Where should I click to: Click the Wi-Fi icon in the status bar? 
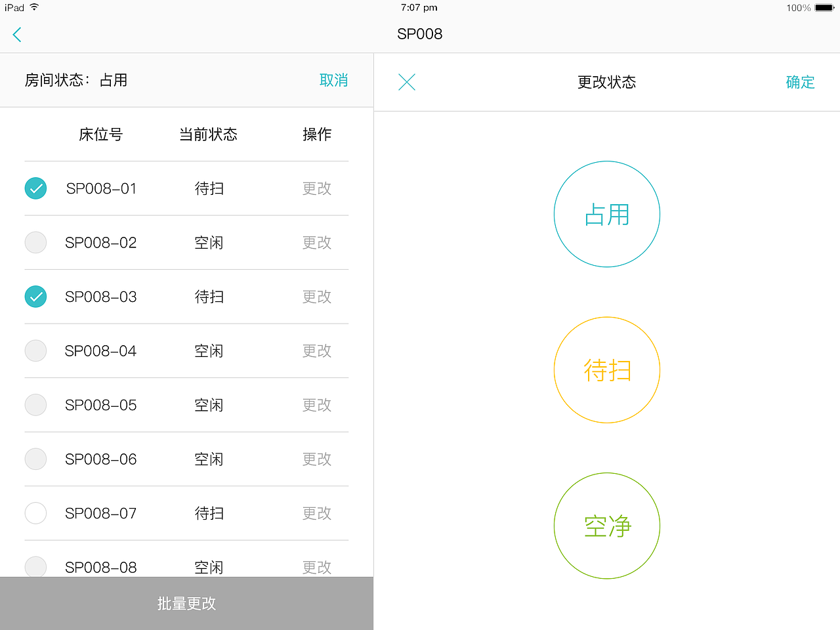tap(31, 7)
